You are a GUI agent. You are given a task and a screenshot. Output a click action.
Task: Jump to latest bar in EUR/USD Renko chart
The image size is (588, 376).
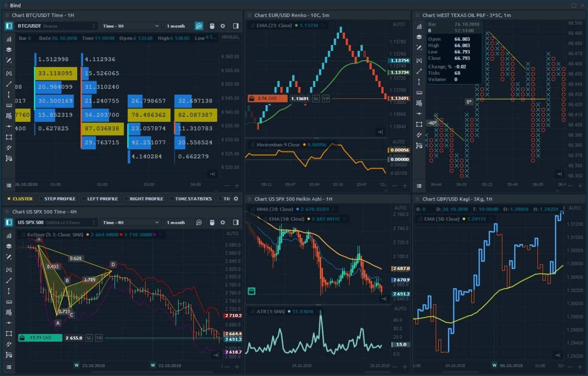point(380,132)
